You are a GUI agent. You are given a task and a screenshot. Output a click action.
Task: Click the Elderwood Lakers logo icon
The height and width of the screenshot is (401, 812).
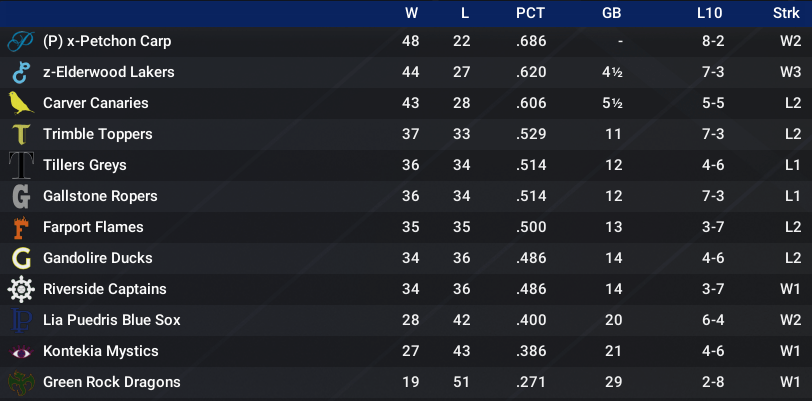coord(21,73)
